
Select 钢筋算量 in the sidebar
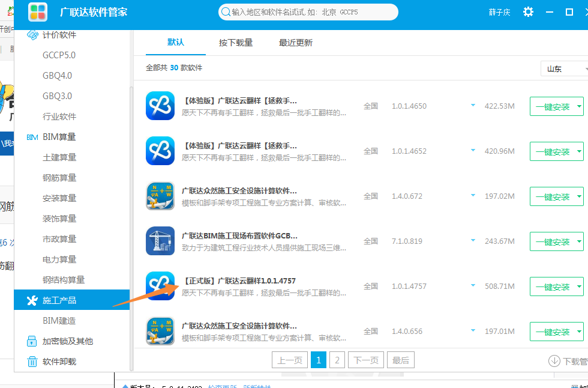[x=59, y=178]
